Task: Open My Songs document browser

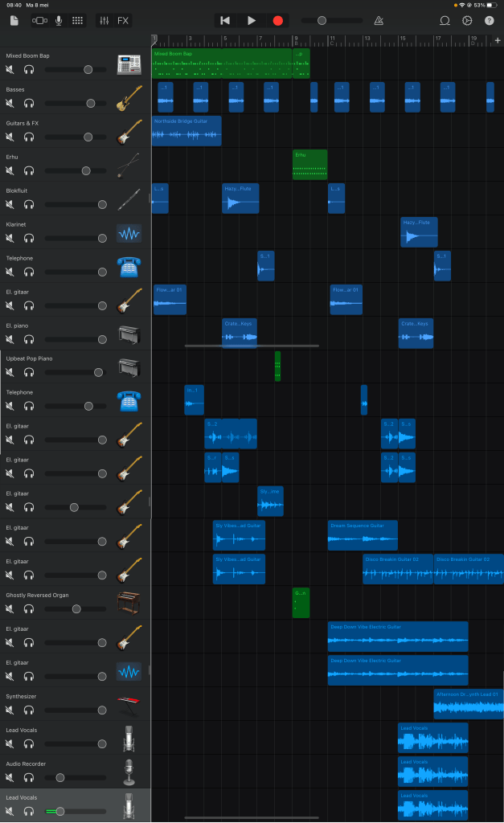Action: click(x=14, y=20)
